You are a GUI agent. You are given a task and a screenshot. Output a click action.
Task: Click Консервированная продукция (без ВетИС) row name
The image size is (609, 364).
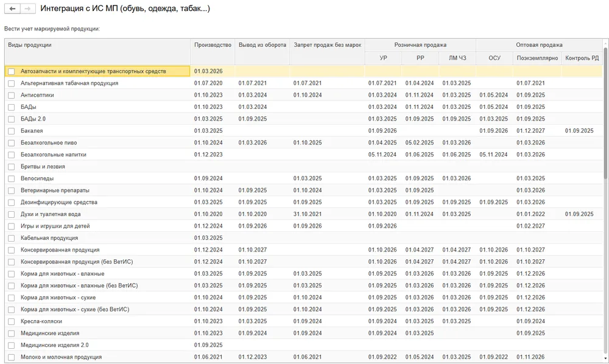point(77,262)
